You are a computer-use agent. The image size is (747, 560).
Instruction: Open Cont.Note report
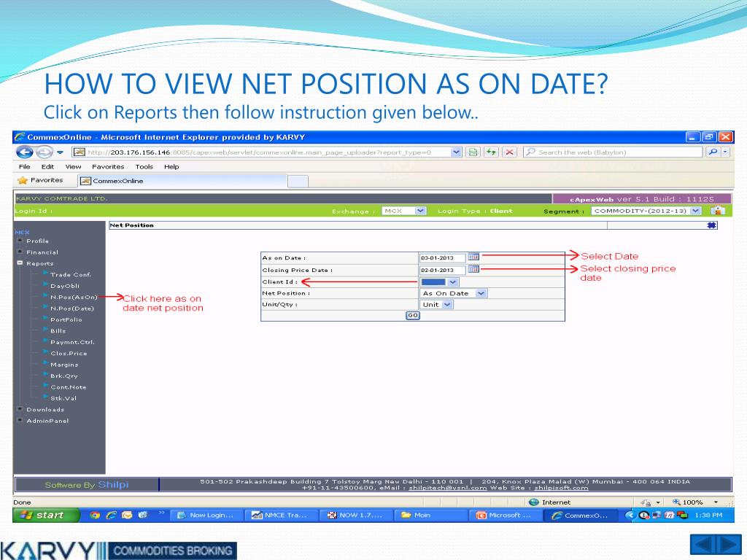pyautogui.click(x=68, y=387)
